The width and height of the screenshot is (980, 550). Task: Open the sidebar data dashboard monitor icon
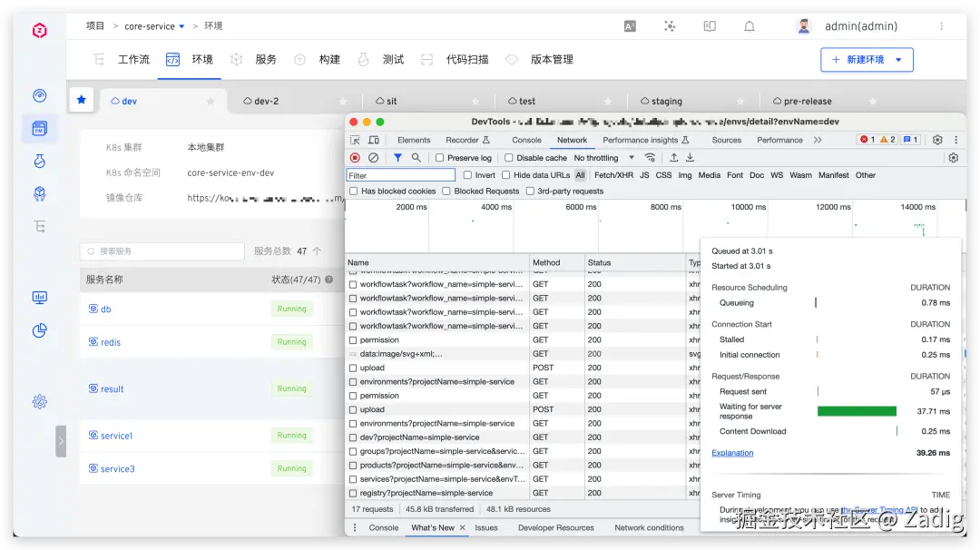pyautogui.click(x=39, y=298)
